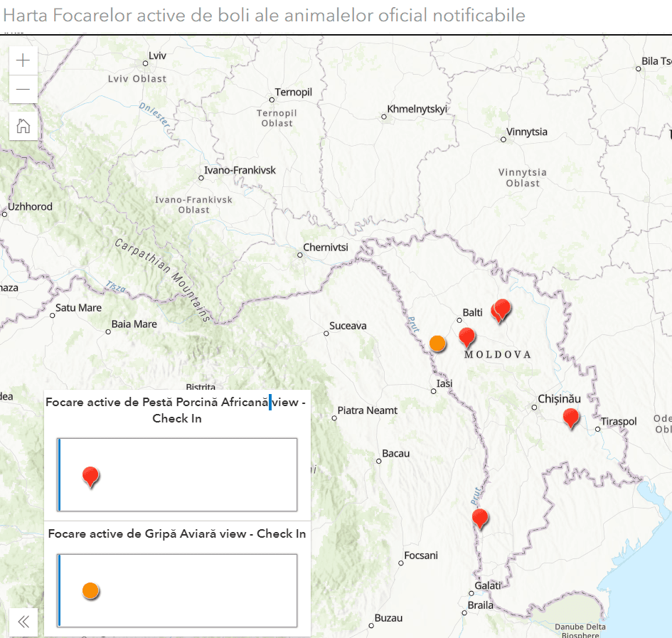672x638 pixels.
Task: Click the Iasi city label
Action: point(444,383)
